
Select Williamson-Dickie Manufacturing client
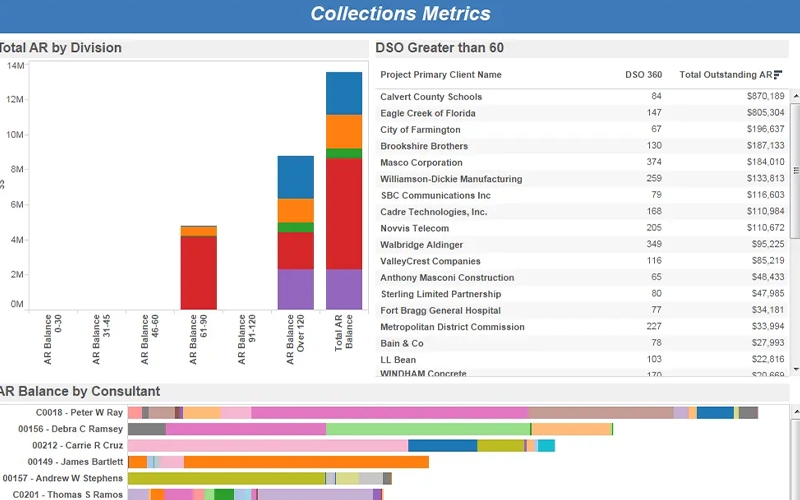[x=451, y=179]
